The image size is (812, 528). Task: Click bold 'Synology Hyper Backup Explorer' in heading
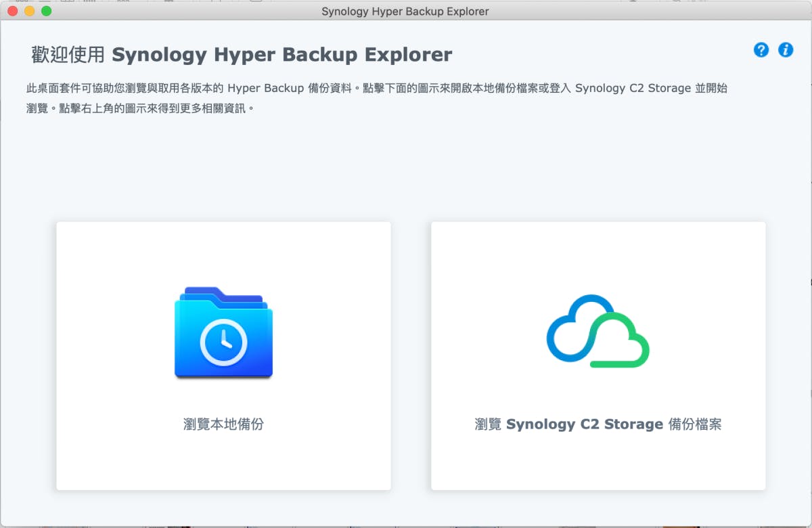pyautogui.click(x=281, y=55)
